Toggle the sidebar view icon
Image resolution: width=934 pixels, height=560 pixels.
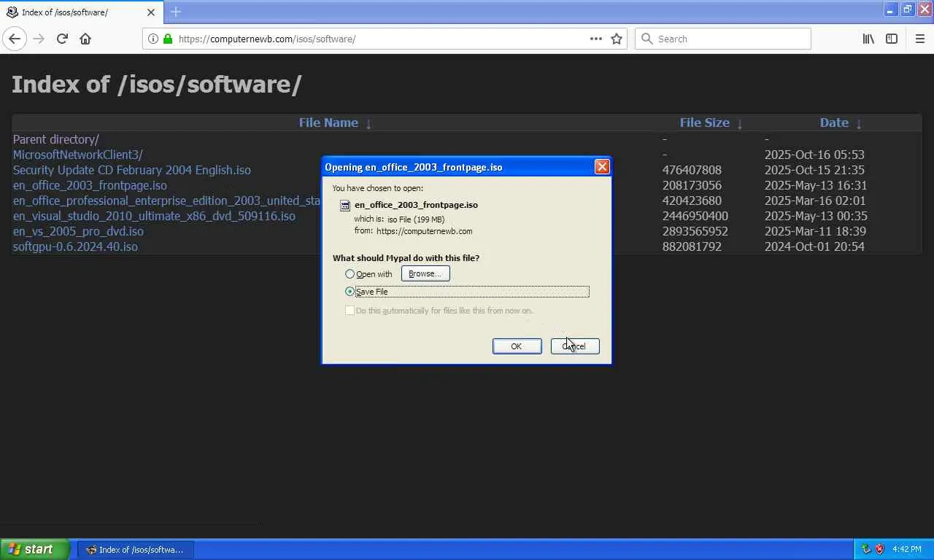pyautogui.click(x=892, y=39)
